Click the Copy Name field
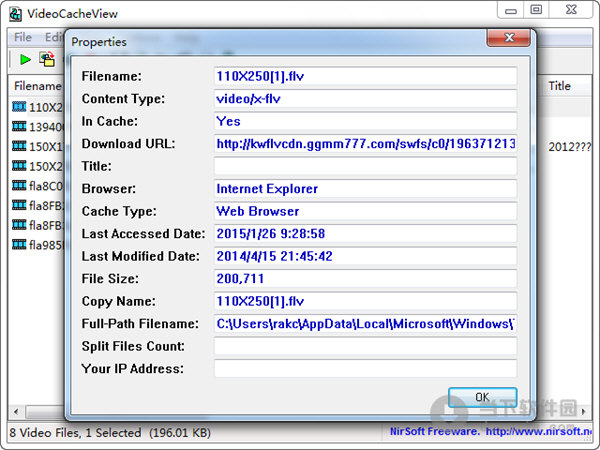The width and height of the screenshot is (600, 450). [365, 301]
